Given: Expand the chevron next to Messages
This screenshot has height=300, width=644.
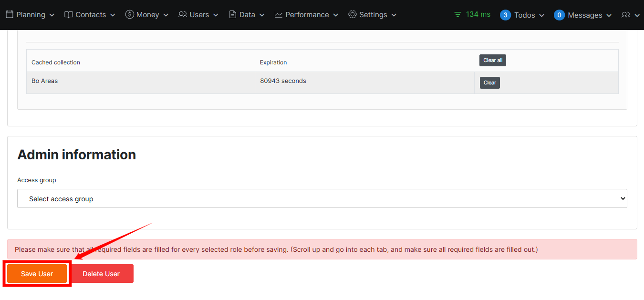Looking at the screenshot, I should point(609,15).
